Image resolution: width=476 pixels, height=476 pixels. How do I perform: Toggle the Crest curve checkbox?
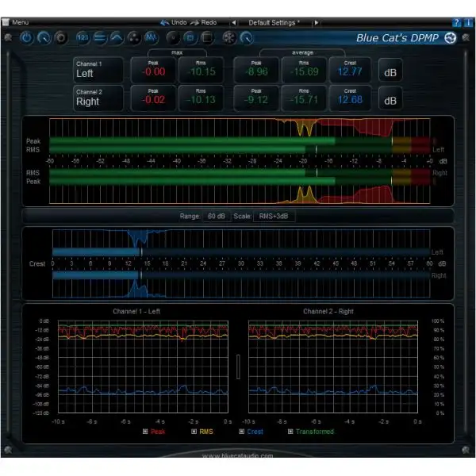click(x=241, y=432)
